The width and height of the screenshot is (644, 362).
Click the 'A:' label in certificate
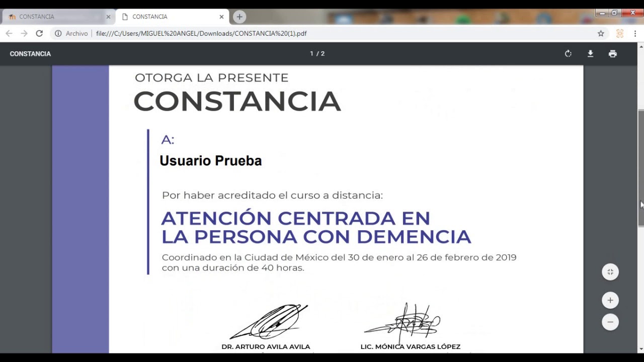168,140
